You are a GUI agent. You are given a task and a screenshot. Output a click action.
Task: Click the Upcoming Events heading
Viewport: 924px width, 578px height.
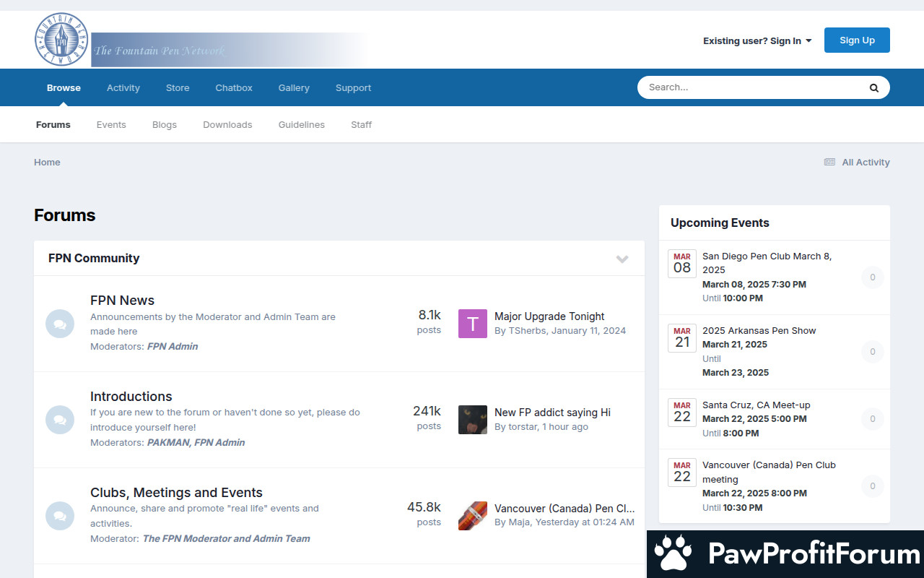[x=720, y=223]
